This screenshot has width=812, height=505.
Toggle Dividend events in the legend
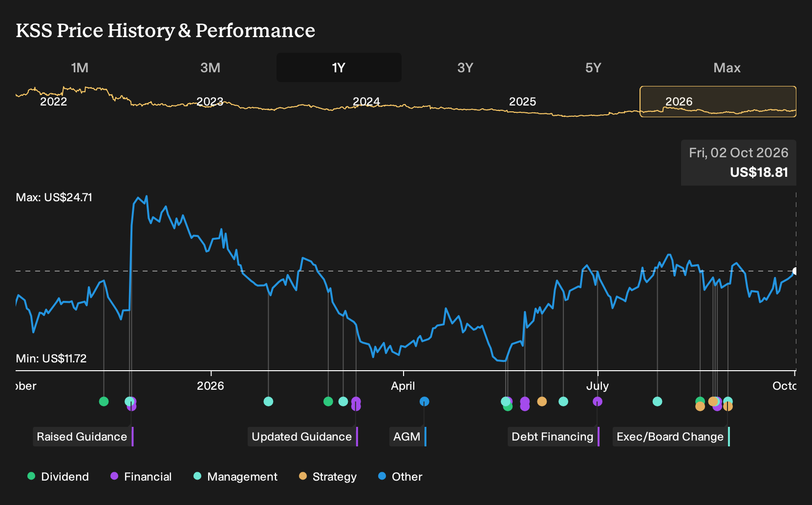(x=58, y=477)
